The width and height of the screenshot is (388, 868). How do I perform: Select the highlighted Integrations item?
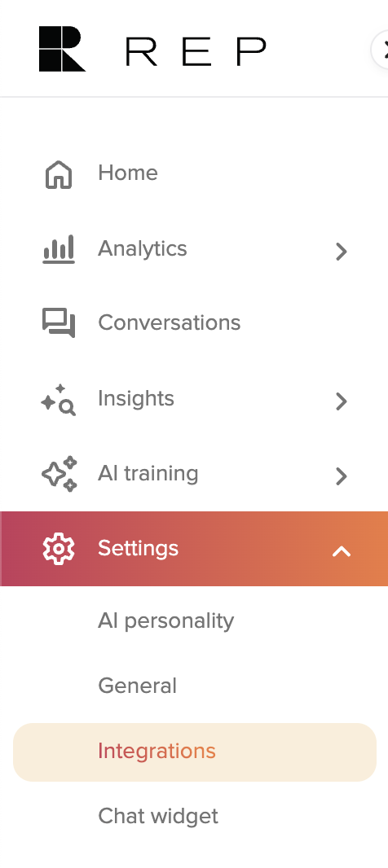pos(195,752)
